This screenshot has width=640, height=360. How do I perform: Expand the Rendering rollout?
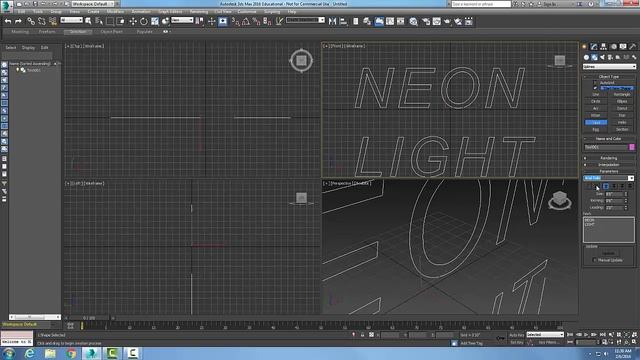pos(609,158)
